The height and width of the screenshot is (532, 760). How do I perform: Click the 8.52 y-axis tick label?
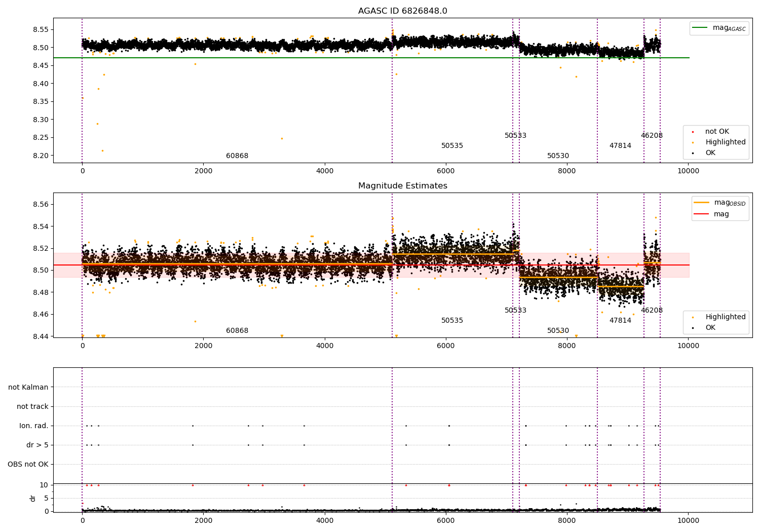tap(40, 248)
